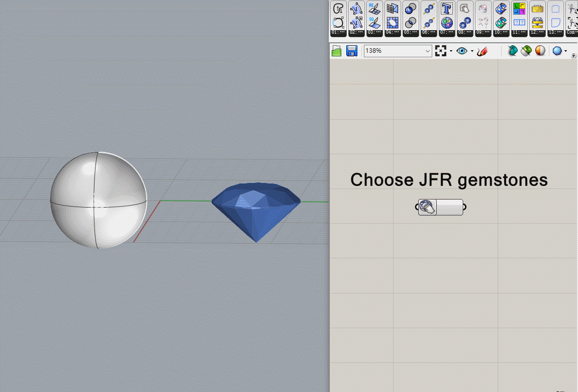This screenshot has width=578, height=392.
Task: Select the teal checkered roll icon
Action: (x=501, y=23)
